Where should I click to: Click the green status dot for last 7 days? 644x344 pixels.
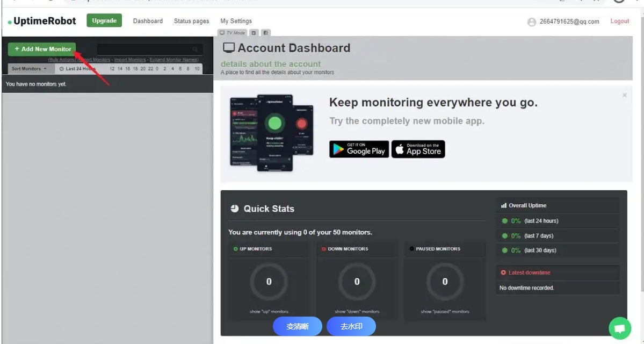point(505,236)
